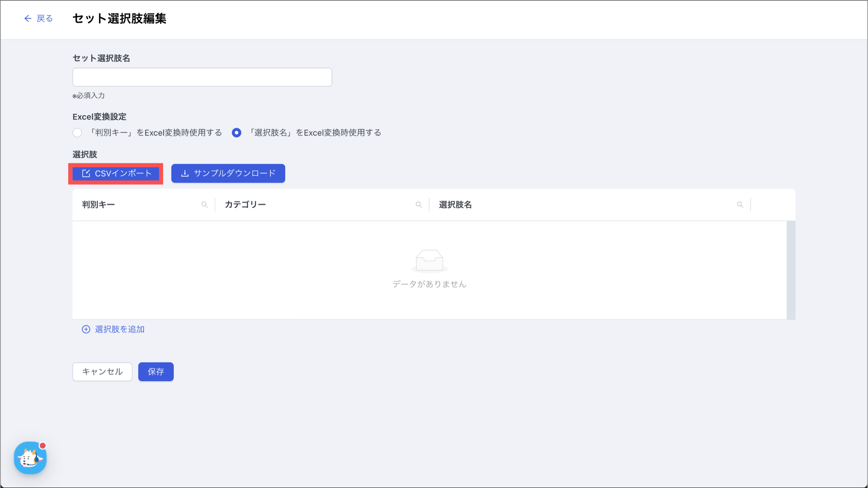Click the download icon on the sample button
The height and width of the screenshot is (488, 868).
[185, 173]
